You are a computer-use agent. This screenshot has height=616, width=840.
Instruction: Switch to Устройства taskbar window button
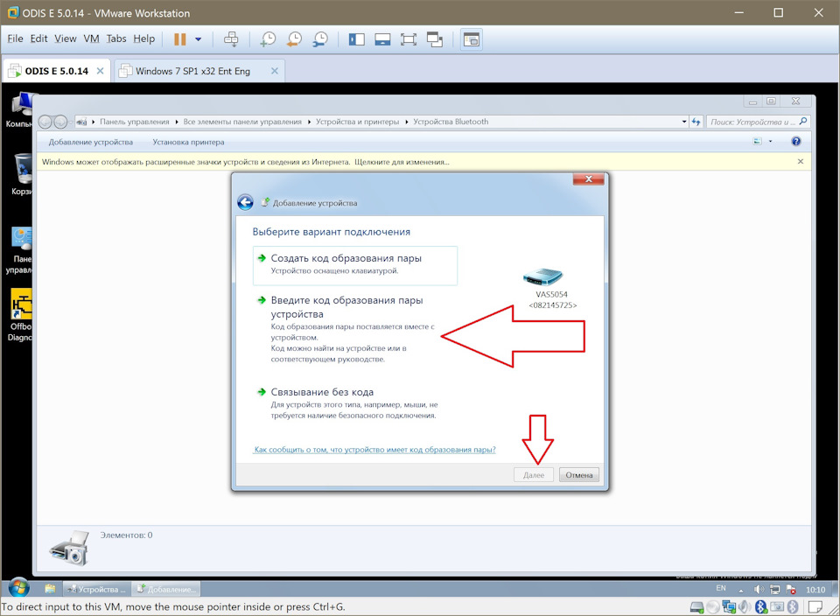point(96,589)
